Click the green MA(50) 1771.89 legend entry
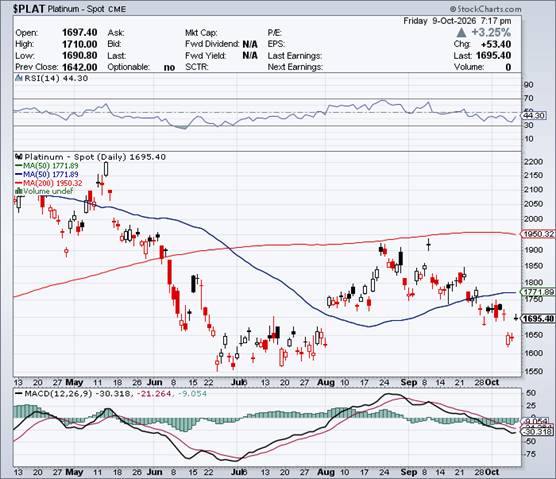Viewport: 556px width, 479px height. click(x=47, y=166)
